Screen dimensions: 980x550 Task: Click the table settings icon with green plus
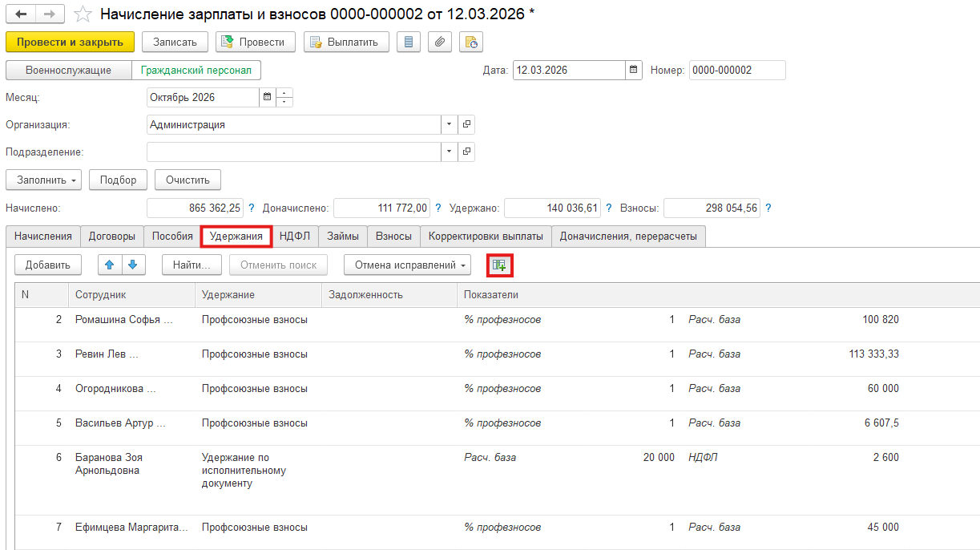(499, 265)
